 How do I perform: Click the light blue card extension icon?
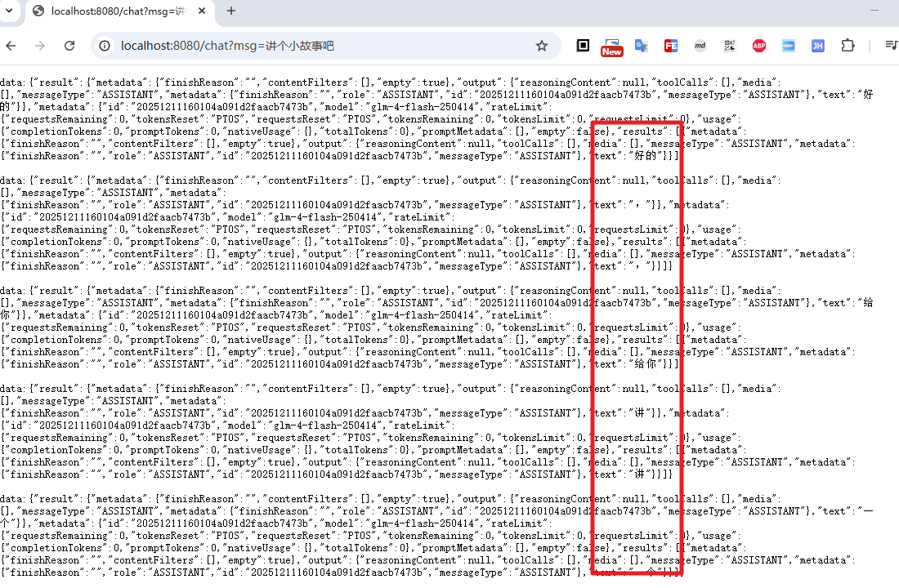(788, 46)
